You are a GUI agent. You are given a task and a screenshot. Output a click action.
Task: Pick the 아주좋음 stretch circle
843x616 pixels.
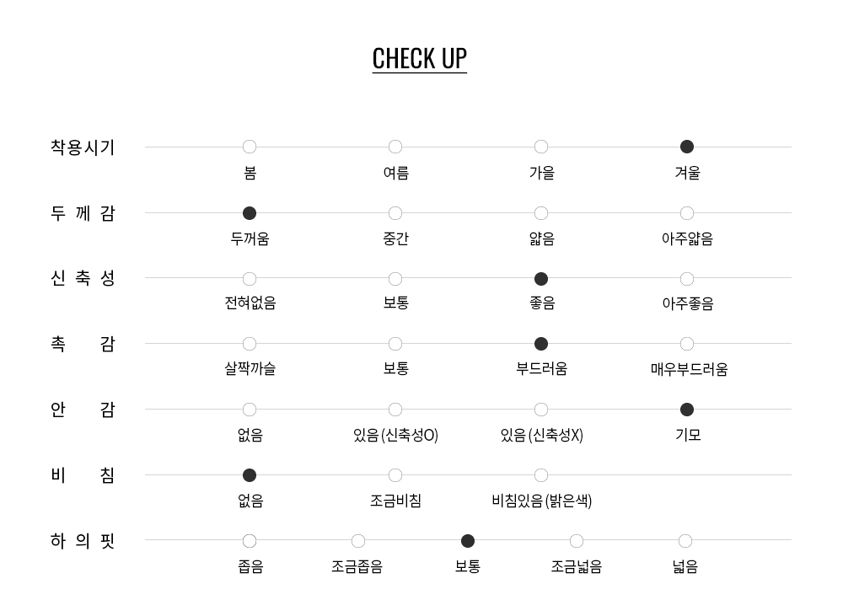687,279
